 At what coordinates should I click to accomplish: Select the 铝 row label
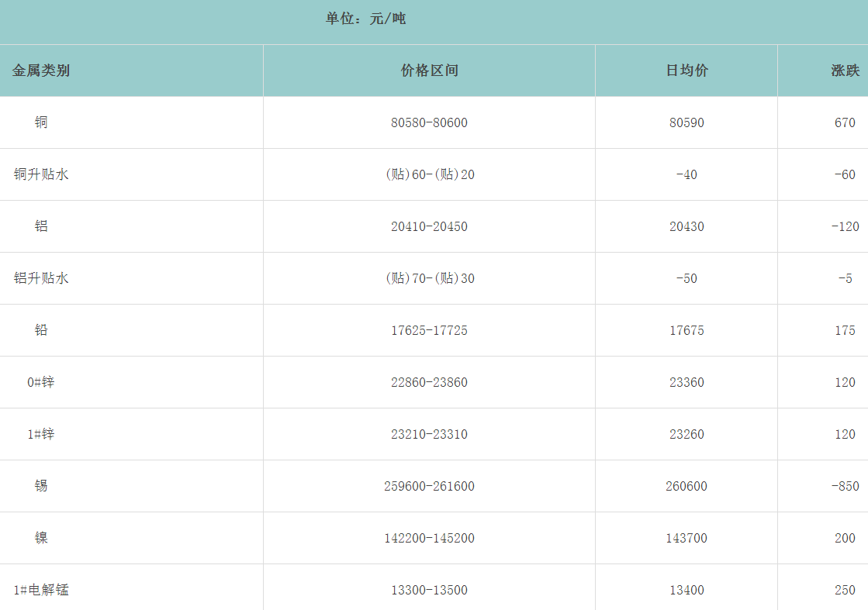pos(41,226)
